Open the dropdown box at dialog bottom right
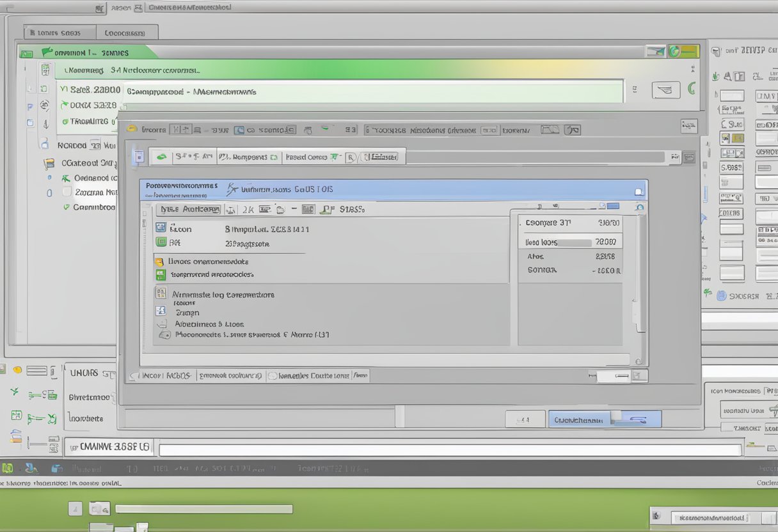Screen dimensions: 778x532 622,376
